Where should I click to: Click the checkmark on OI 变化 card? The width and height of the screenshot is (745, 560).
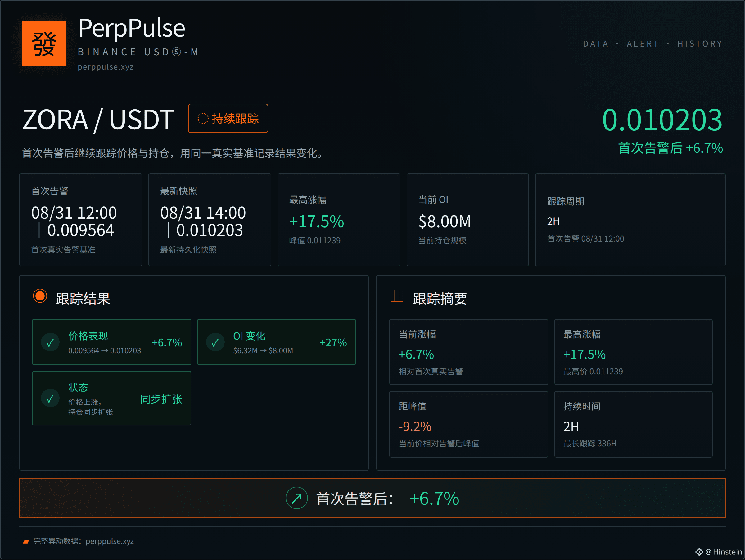tap(215, 342)
